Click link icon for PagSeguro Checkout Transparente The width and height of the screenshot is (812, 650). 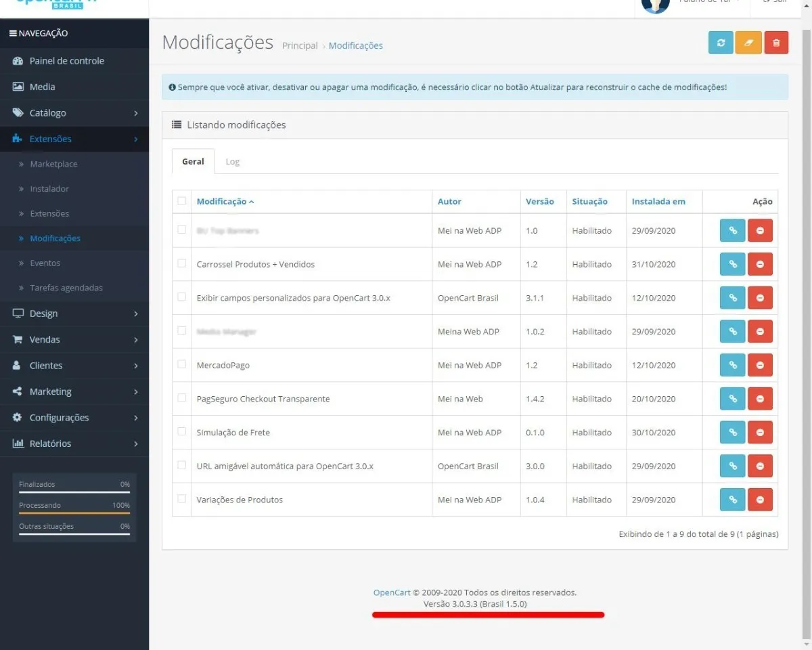732,399
